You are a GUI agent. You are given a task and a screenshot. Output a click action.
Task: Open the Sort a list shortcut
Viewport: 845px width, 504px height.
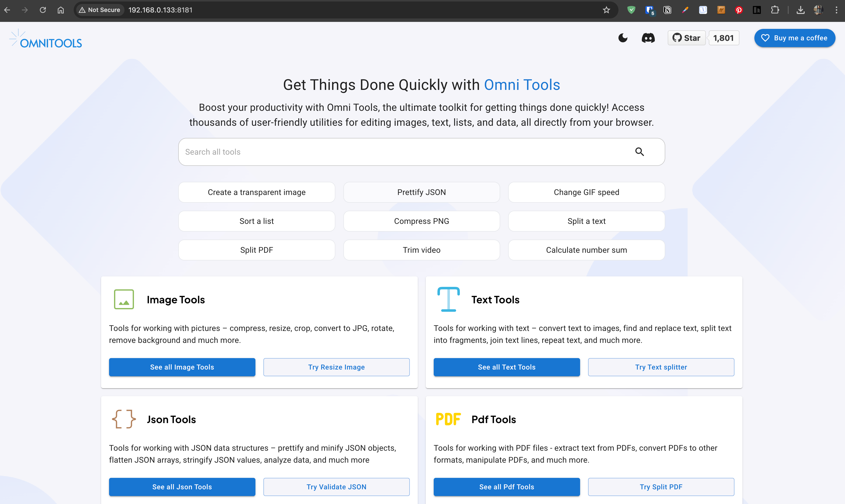click(257, 221)
